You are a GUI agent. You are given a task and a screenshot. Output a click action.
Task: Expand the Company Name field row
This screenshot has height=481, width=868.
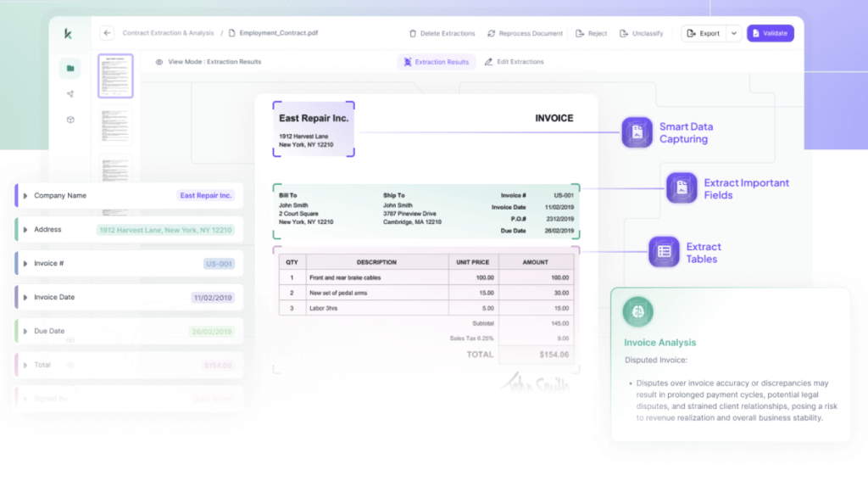(x=25, y=196)
